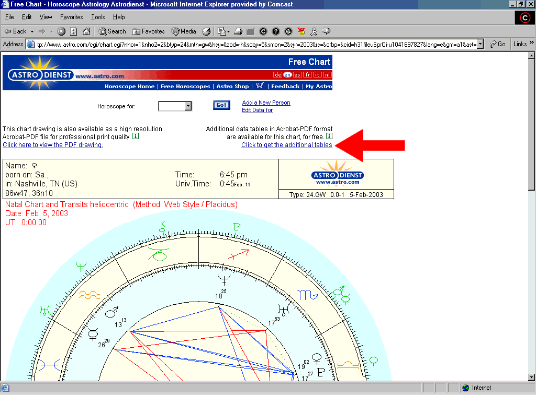The image size is (536, 395).
Task: Click the Internet zone status bar entry
Action: pyautogui.click(x=477, y=387)
